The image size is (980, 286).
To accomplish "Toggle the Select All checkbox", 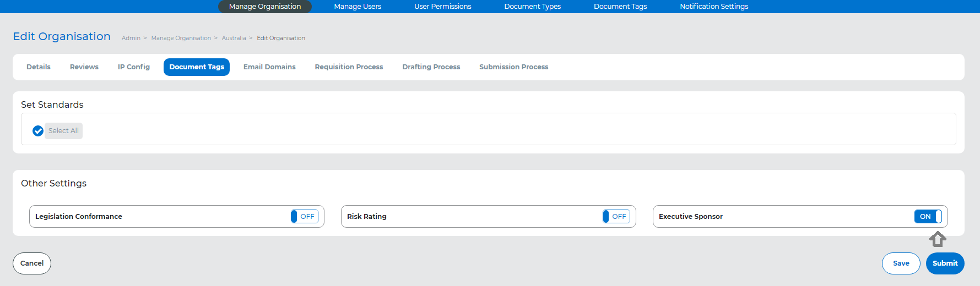I will (x=38, y=131).
